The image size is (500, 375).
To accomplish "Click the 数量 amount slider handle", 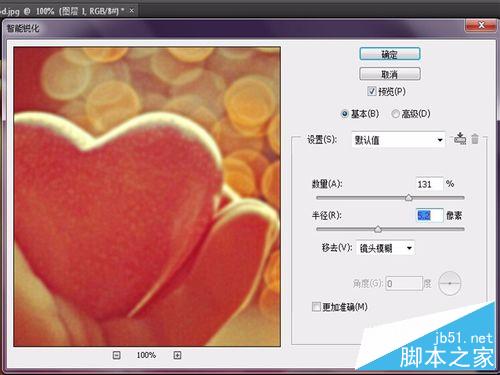I will pos(409,198).
